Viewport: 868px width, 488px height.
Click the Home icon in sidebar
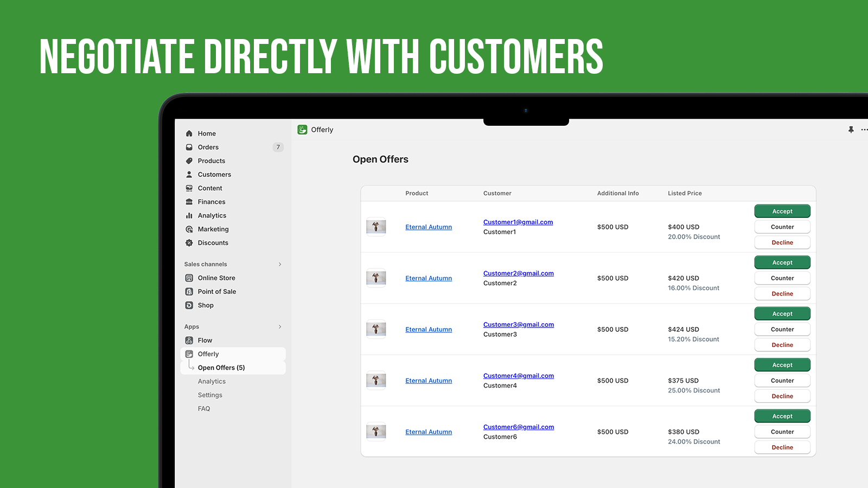(189, 133)
